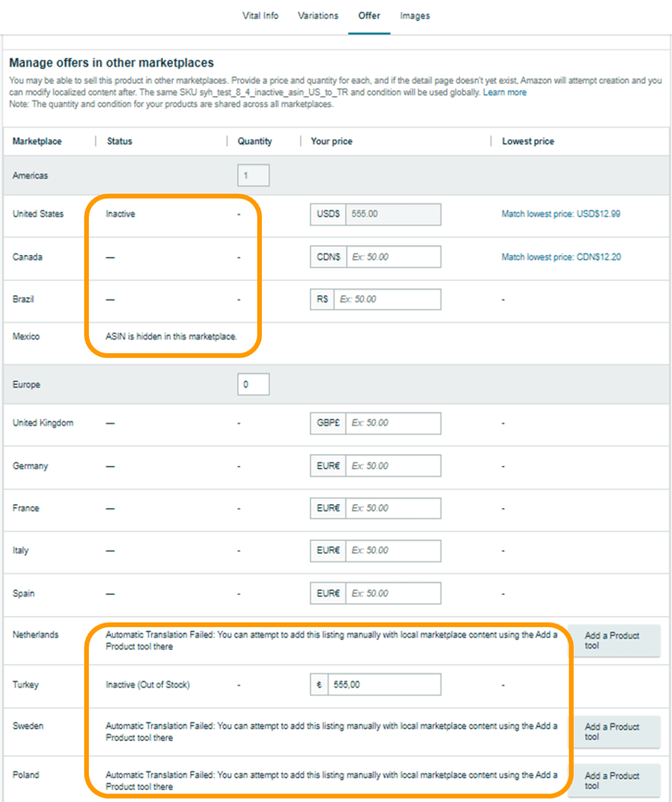Click Match lowest price USD$12.99 link

pos(561,214)
